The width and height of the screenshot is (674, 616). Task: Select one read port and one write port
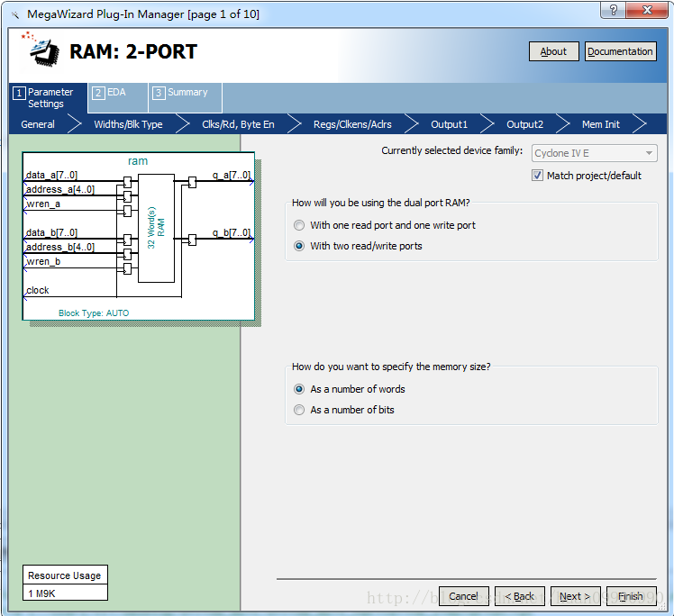tap(299, 225)
